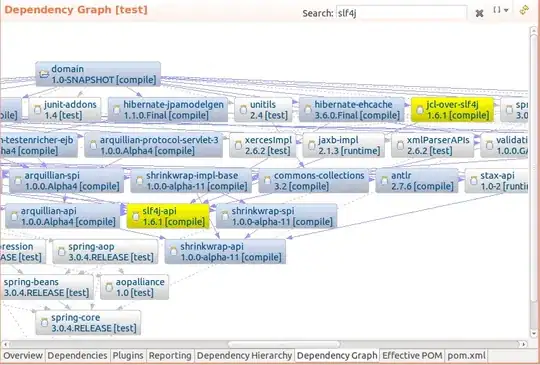The width and height of the screenshot is (540, 365).
Task: Click the jar icon of shrinkwrap-spi node
Action: point(225,216)
